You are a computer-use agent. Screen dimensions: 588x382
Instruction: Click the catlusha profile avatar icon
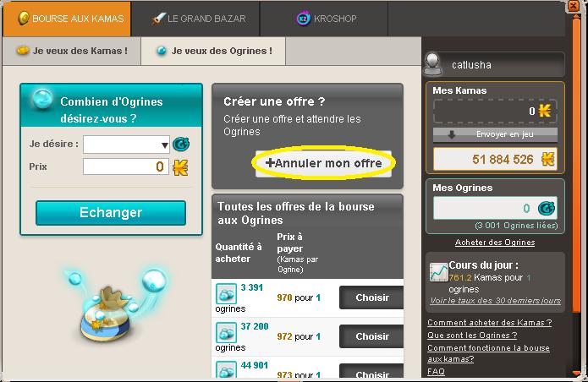click(433, 64)
